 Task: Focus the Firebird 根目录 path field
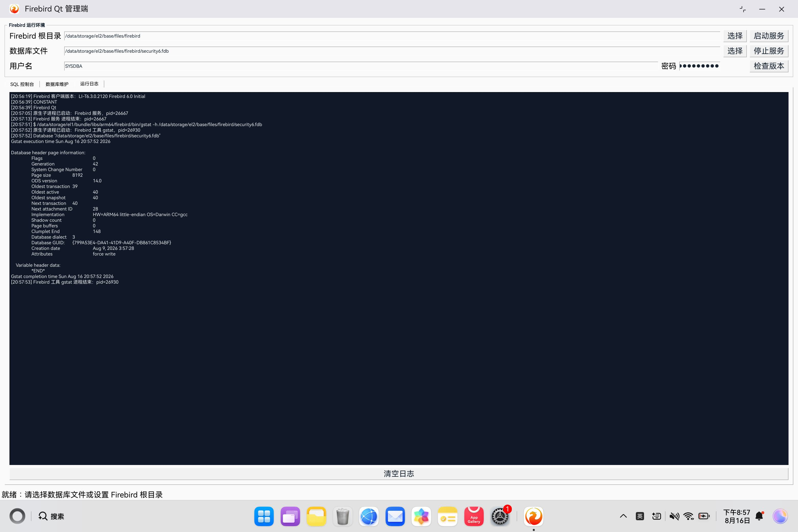point(392,36)
